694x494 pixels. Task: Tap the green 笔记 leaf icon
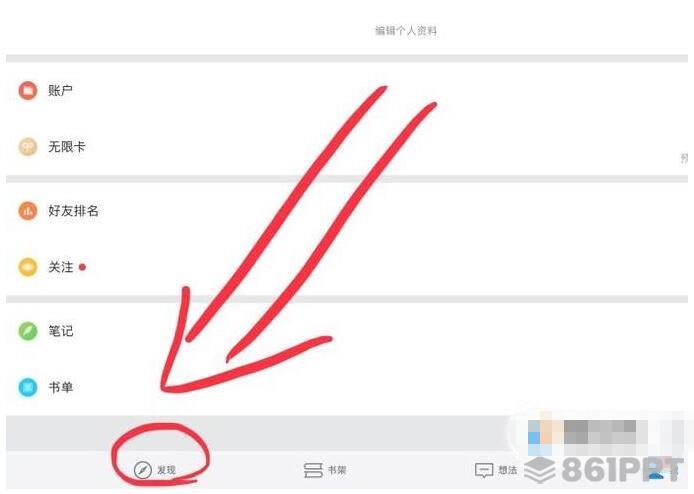[27, 331]
